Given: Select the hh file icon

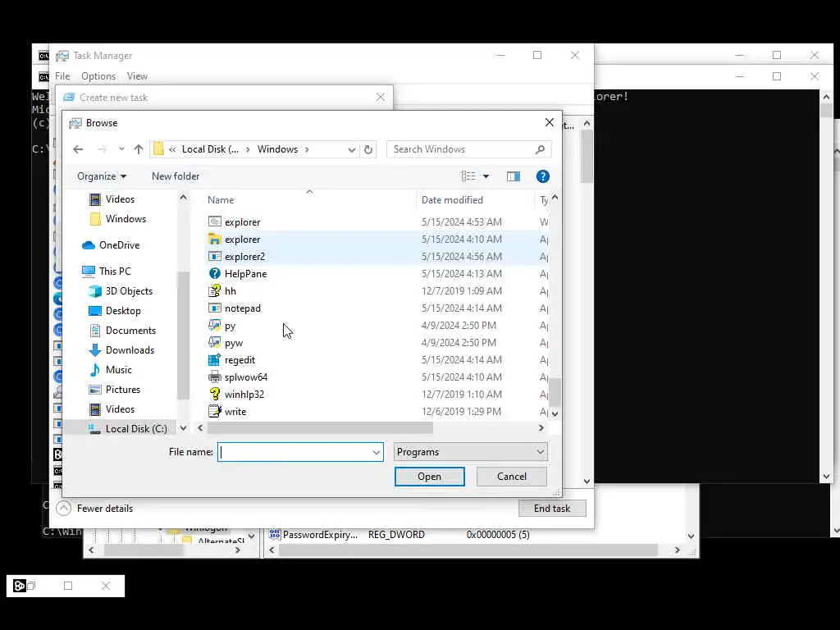Looking at the screenshot, I should pyautogui.click(x=214, y=291).
